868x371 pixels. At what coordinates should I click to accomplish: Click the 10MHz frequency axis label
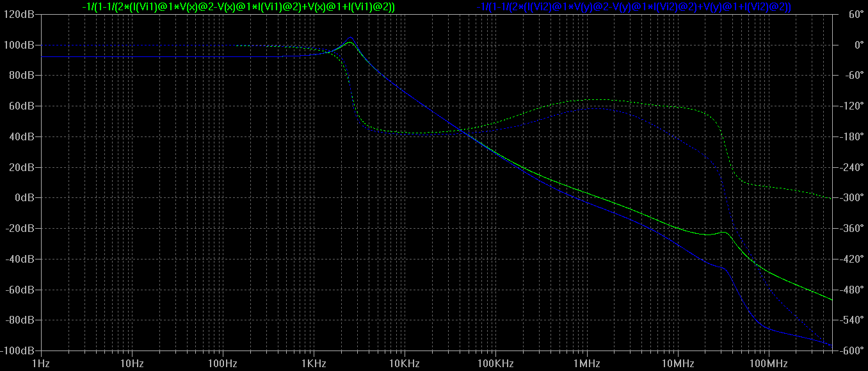click(x=677, y=364)
